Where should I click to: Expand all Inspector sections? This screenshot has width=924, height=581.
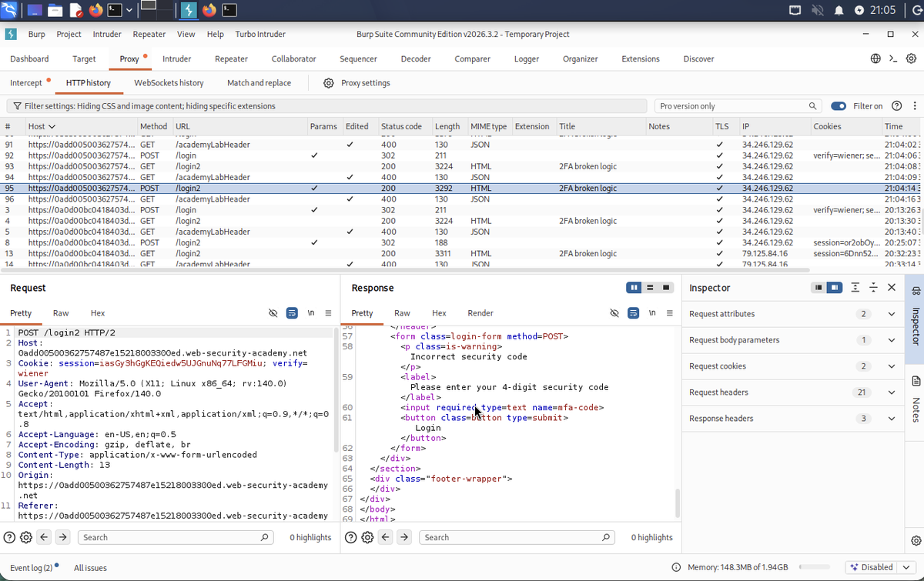(855, 288)
